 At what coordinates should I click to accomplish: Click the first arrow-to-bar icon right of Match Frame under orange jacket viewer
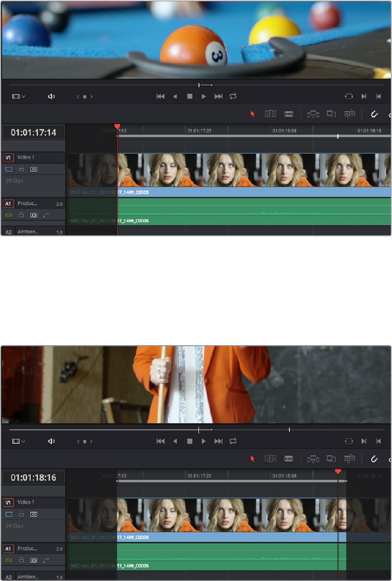364,441
